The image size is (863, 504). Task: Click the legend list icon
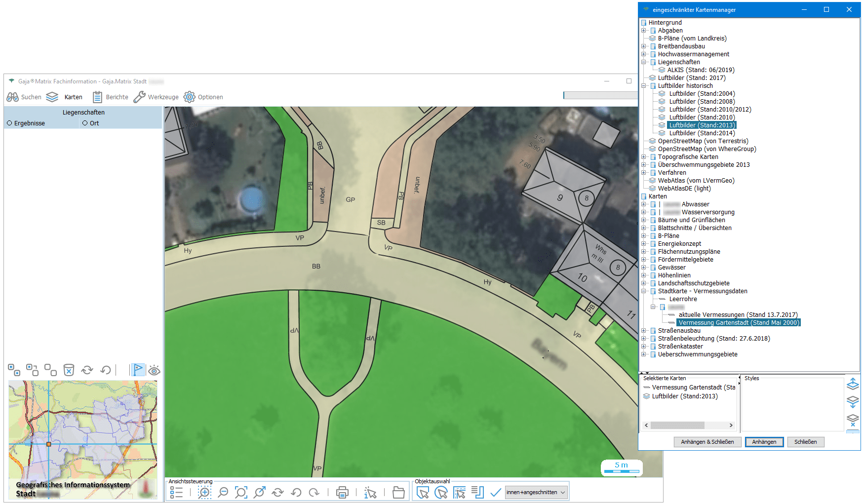click(176, 492)
